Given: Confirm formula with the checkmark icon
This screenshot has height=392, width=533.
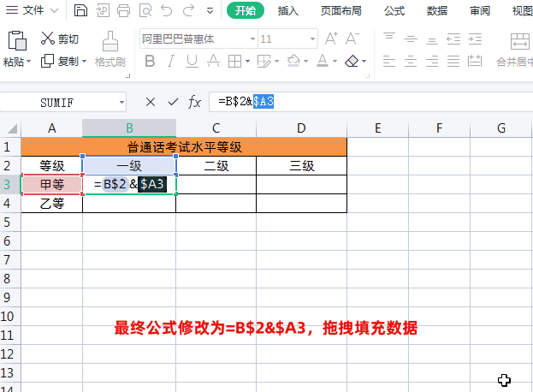Looking at the screenshot, I should pyautogui.click(x=173, y=101).
